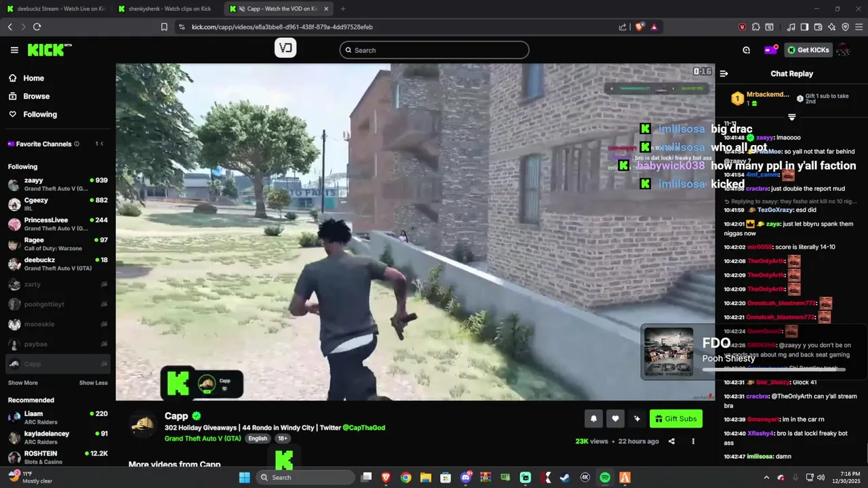Select the Capp VOD browser tab
Image resolution: width=868 pixels, height=488 pixels.
click(277, 9)
